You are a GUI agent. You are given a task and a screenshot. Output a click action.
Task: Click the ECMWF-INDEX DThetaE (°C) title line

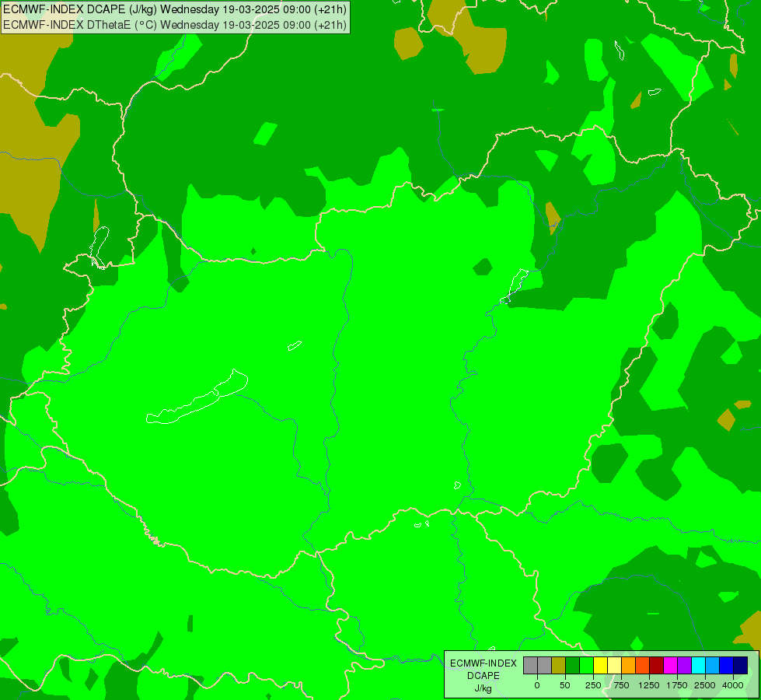click(175, 25)
